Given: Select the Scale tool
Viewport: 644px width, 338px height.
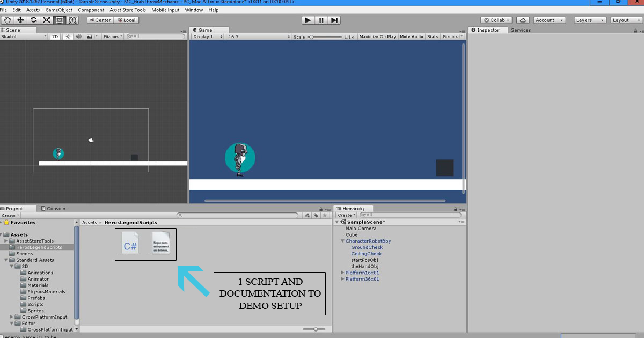Looking at the screenshot, I should [46, 20].
